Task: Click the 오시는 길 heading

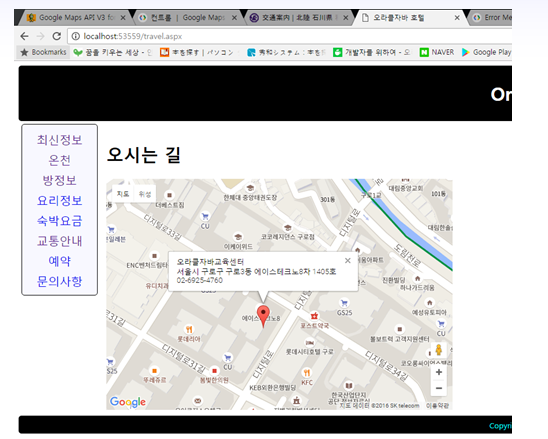Action: (143, 155)
